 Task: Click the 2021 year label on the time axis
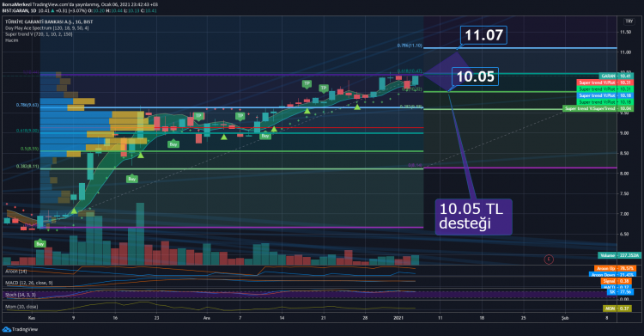[x=398, y=318]
